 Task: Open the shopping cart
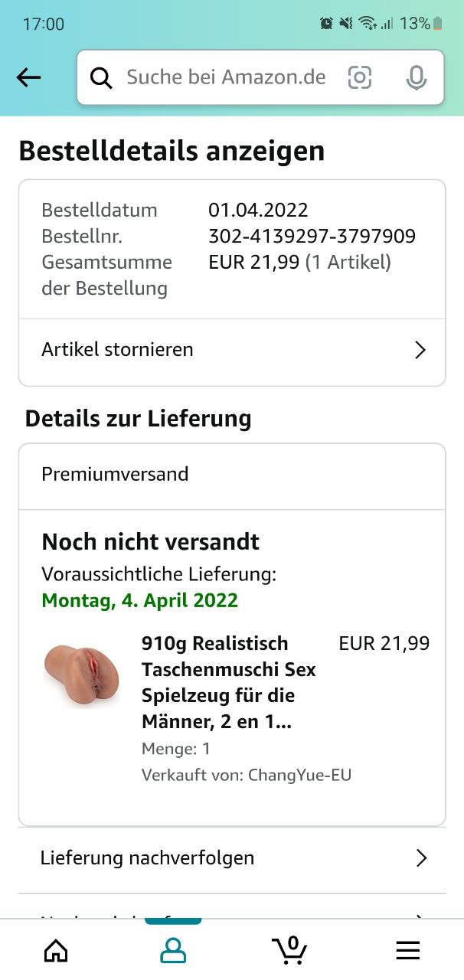tap(290, 950)
